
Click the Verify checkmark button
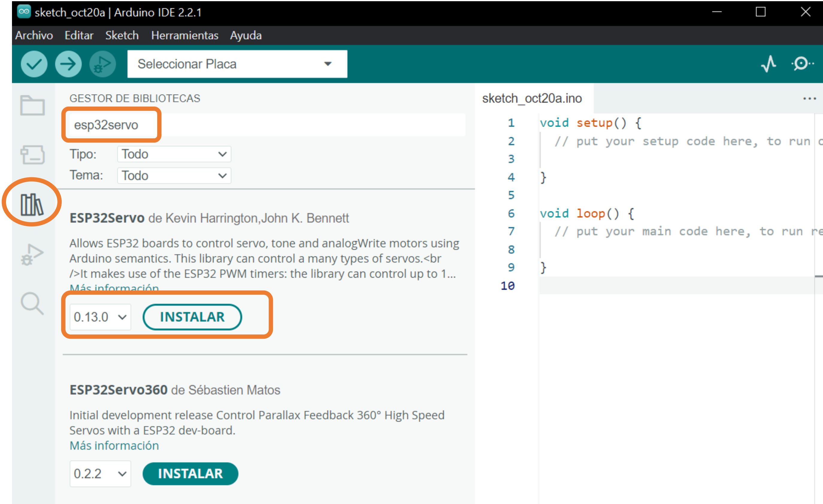click(34, 64)
